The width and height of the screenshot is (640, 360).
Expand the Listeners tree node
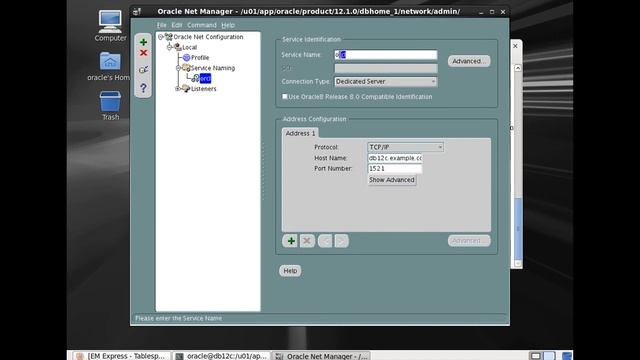178,89
